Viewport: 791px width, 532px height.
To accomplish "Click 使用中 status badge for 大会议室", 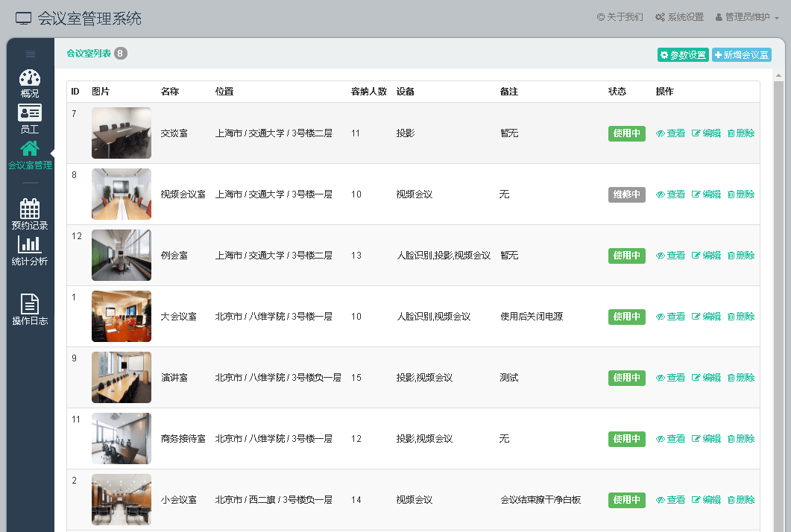I will (626, 317).
